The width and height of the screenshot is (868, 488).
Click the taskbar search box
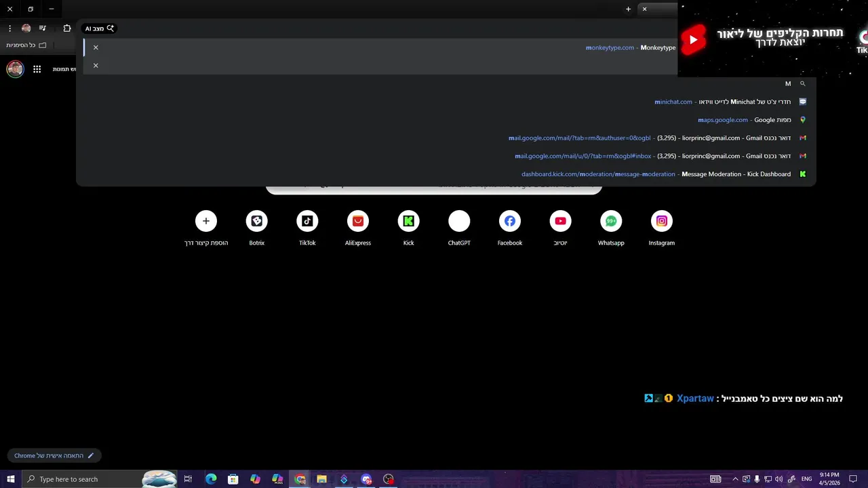tap(99, 479)
